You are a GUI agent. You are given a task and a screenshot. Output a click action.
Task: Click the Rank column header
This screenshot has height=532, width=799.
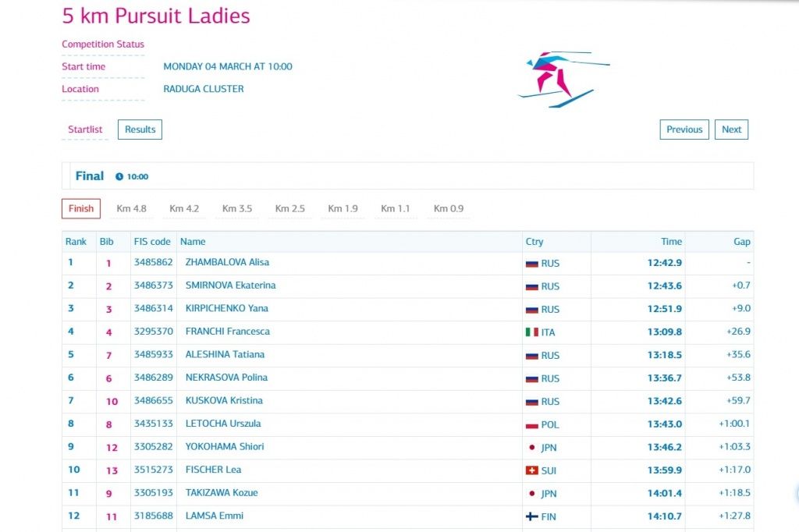tap(76, 242)
